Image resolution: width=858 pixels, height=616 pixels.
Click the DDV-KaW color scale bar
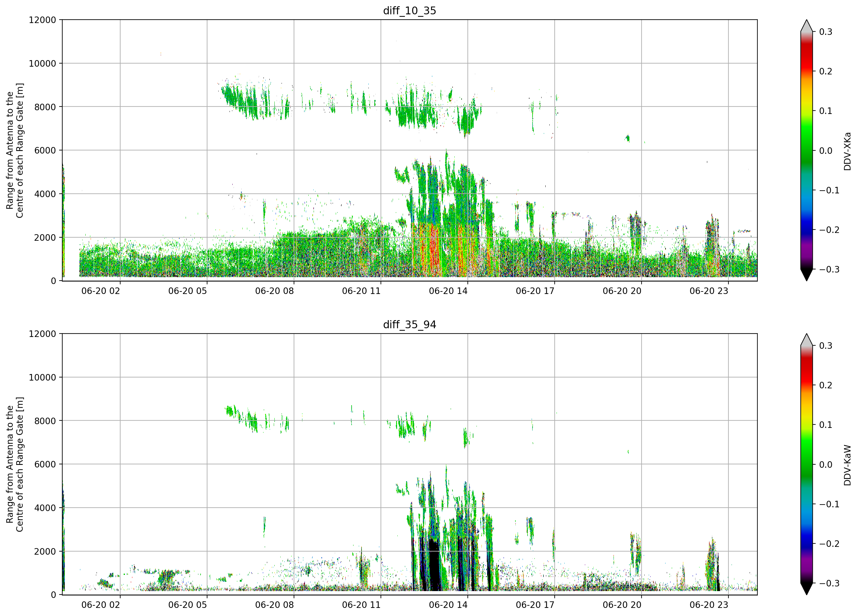point(807,464)
